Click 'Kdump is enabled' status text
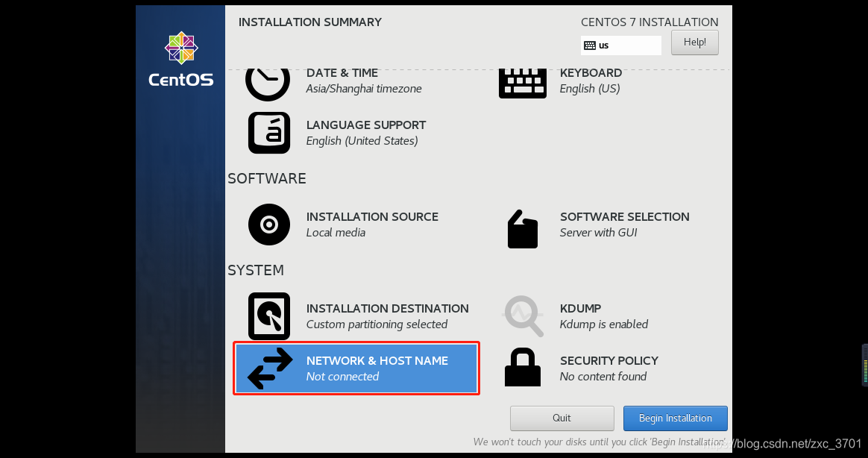 603,324
